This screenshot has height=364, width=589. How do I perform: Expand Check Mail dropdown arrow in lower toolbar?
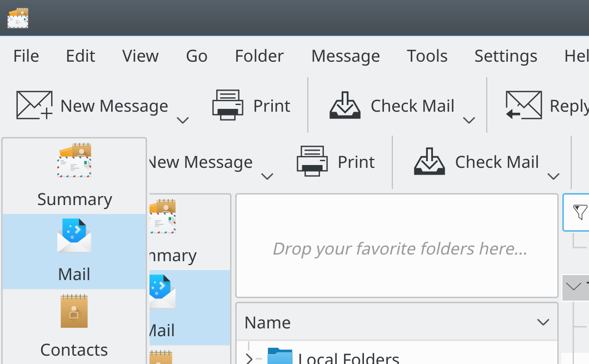[x=553, y=176]
